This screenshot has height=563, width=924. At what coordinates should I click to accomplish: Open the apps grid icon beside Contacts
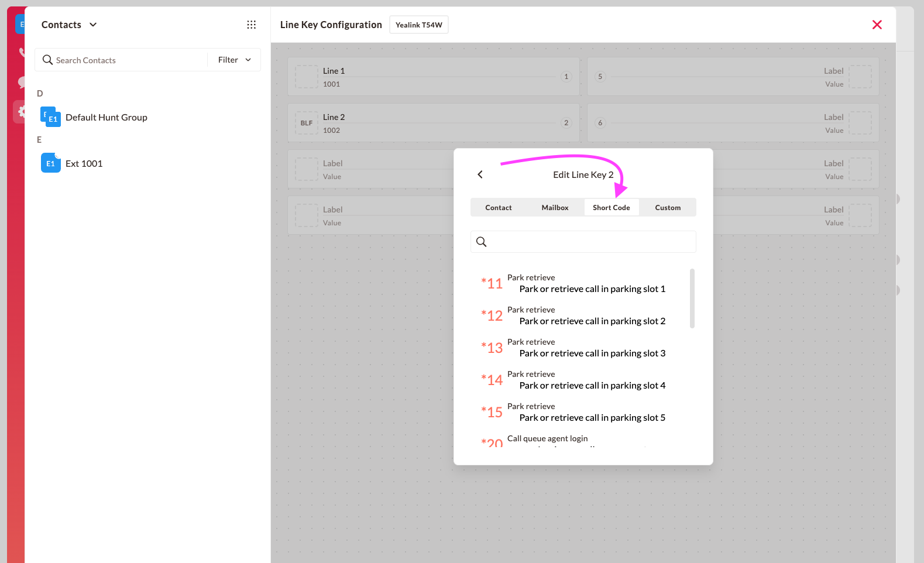click(x=252, y=25)
